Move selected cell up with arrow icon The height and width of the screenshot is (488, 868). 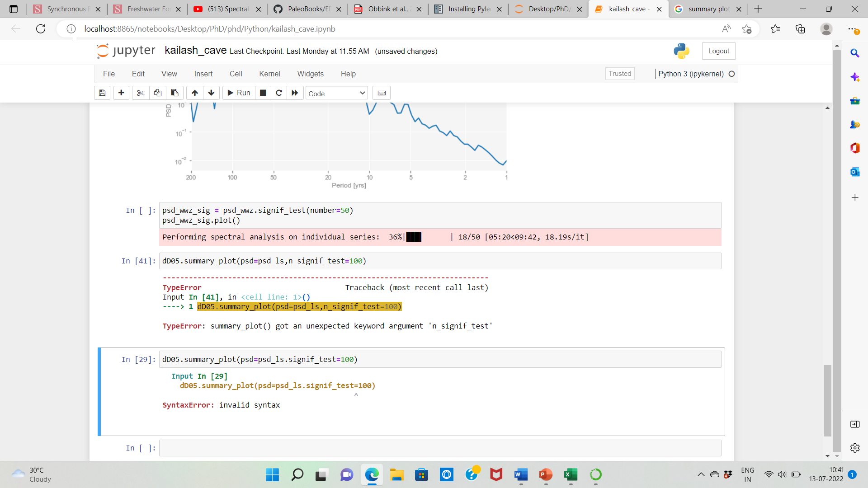(x=194, y=93)
